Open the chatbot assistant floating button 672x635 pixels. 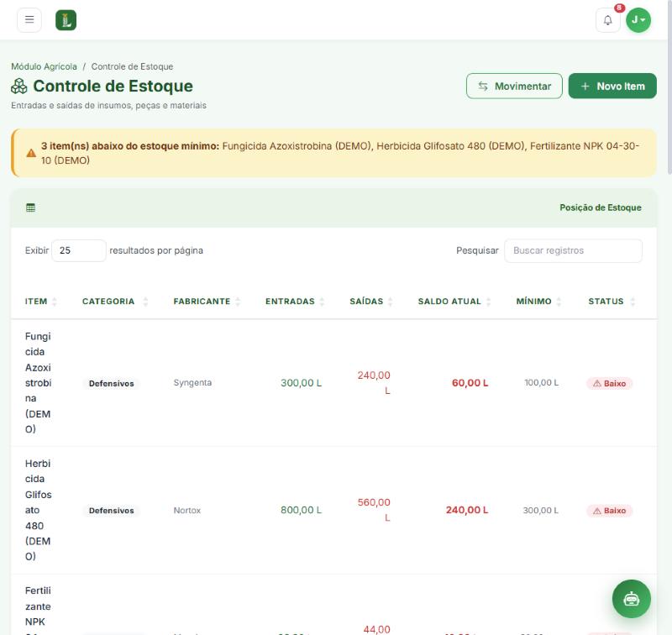(632, 599)
